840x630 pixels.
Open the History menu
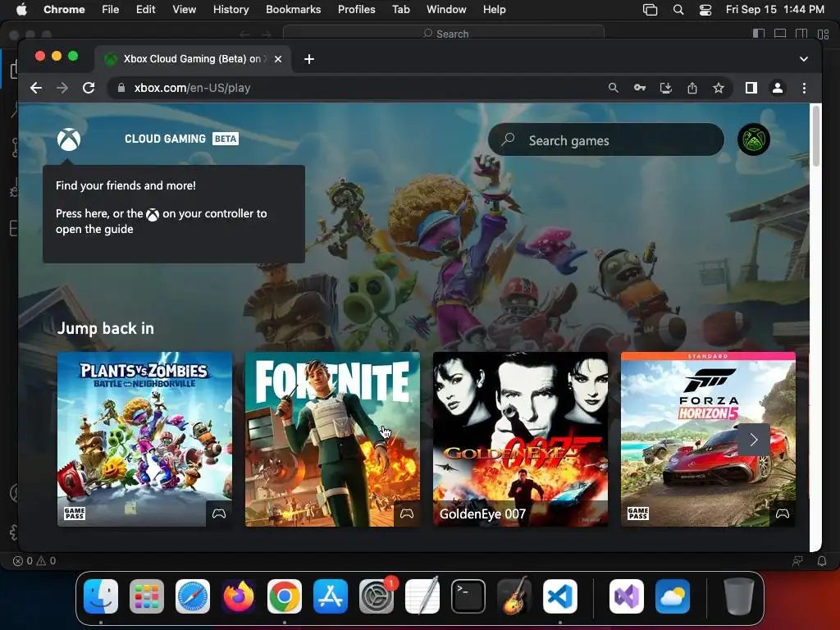[x=231, y=10]
